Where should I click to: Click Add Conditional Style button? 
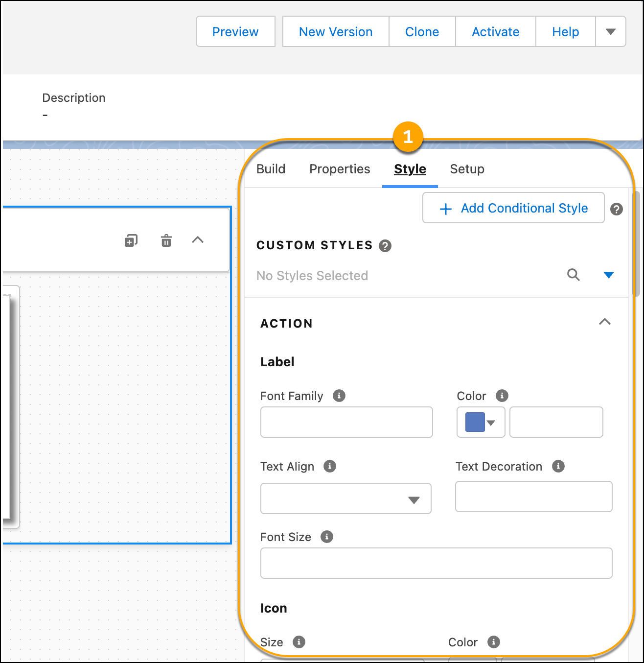513,208
